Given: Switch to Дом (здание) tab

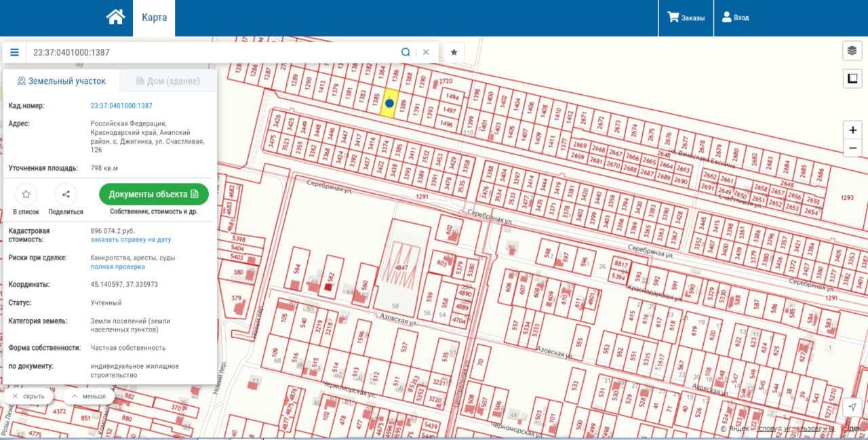Looking at the screenshot, I should click(168, 81).
